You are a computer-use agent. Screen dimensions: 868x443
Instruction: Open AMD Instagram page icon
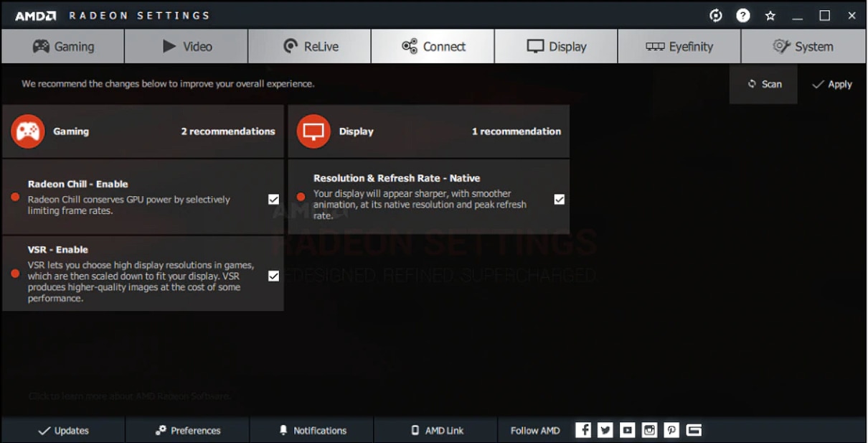coord(650,430)
